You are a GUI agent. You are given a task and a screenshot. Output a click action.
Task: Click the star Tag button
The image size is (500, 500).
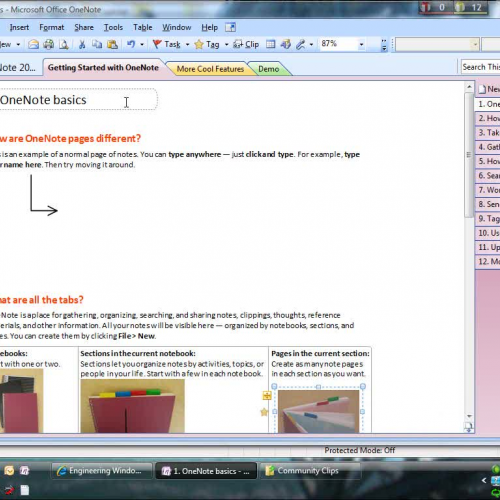click(207, 44)
